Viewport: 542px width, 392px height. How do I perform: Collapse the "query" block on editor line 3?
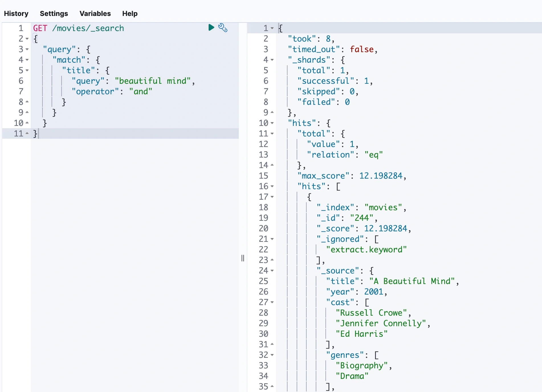click(27, 49)
